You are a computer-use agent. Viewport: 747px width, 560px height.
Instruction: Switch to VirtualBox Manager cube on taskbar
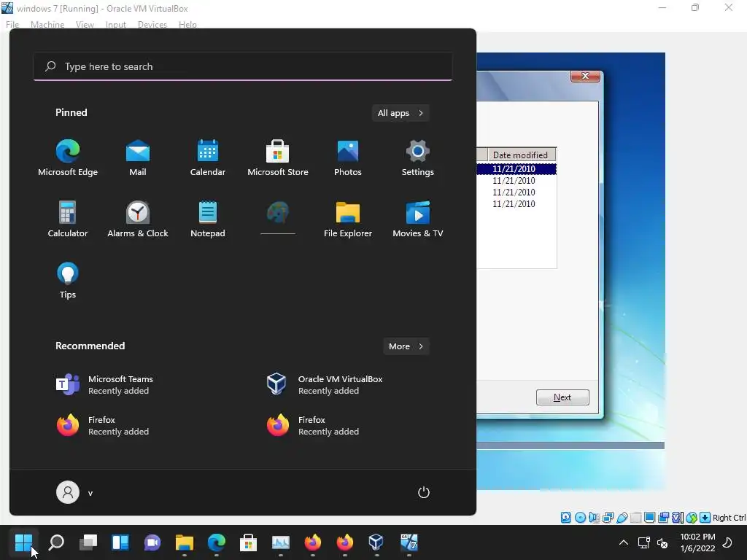coord(376,542)
